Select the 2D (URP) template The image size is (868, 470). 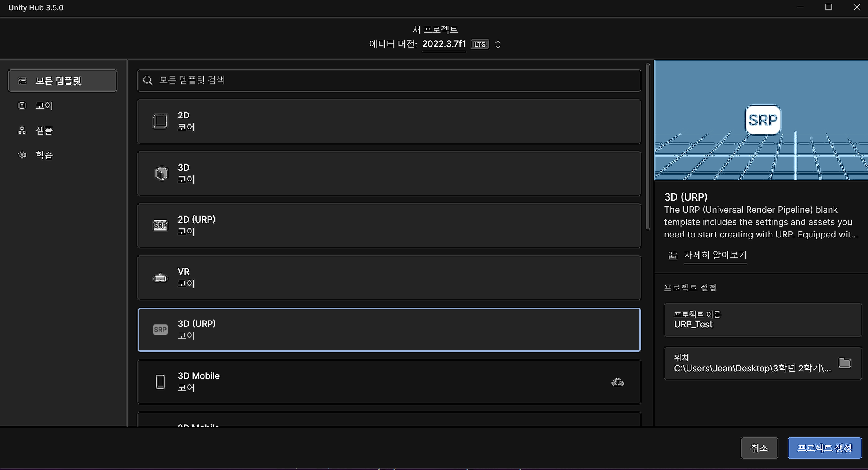[389, 226]
